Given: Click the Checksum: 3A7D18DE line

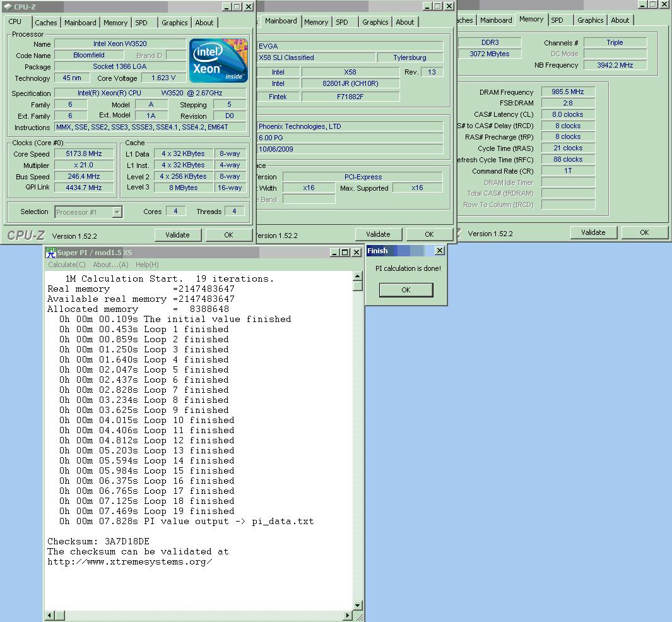Looking at the screenshot, I should [x=98, y=541].
